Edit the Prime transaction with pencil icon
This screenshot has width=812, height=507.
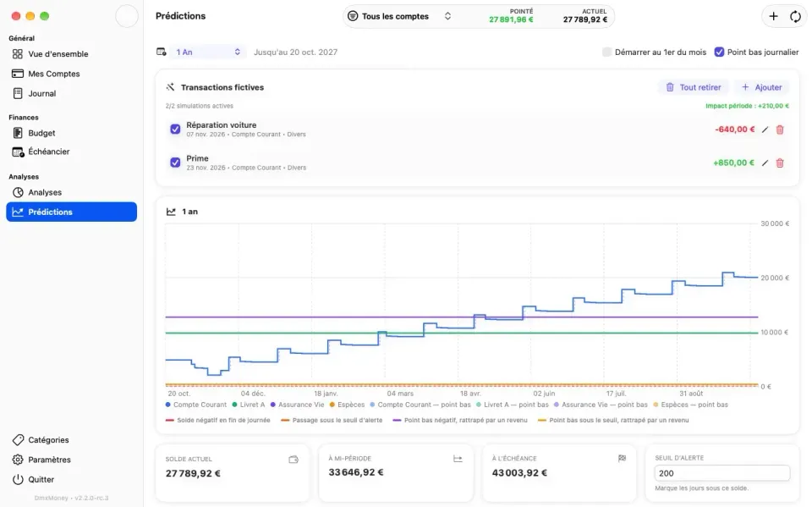tap(765, 163)
